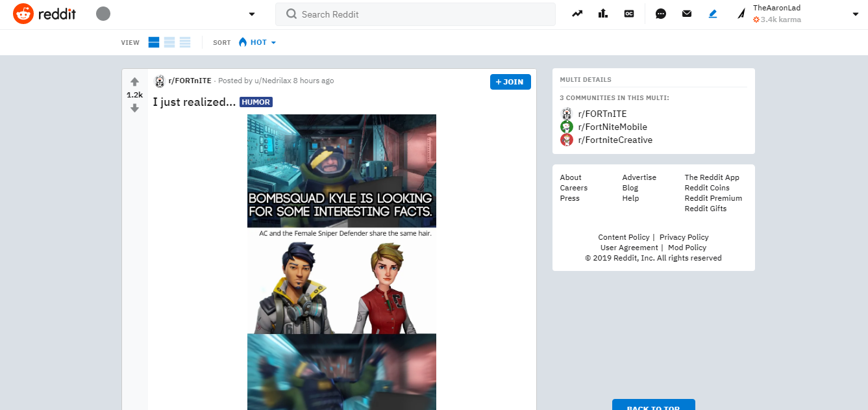Screen dimensions: 868x410
Task: Click the '8 hours ago' timestamp
Action: pyautogui.click(x=314, y=81)
